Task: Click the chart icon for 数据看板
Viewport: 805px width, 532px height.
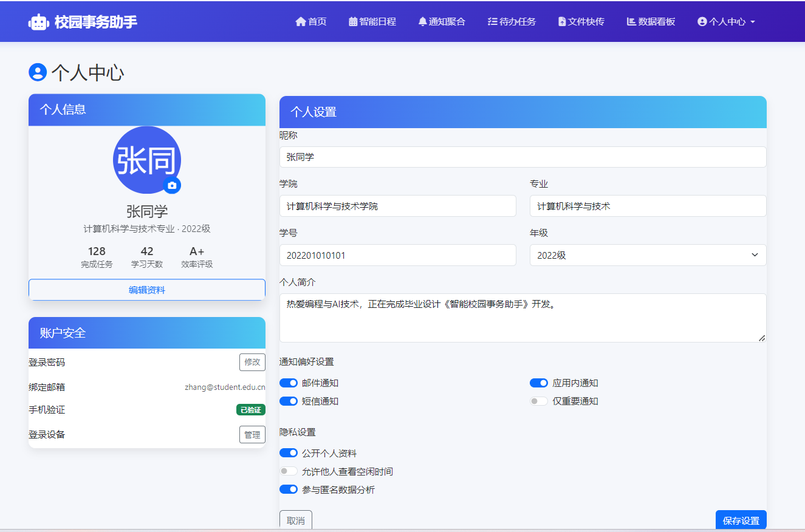Action: click(632, 21)
